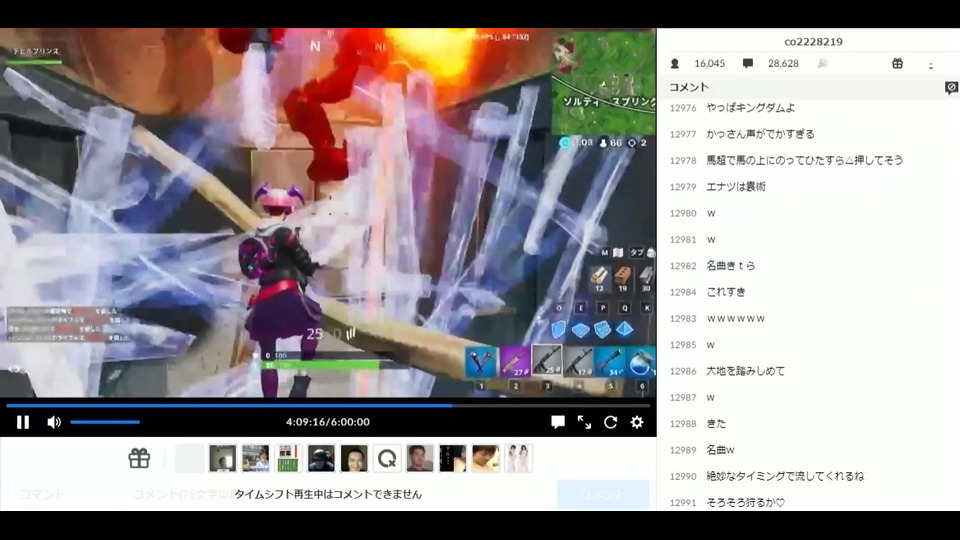Select thumbnail of smiling man's face
The height and width of the screenshot is (540, 960).
click(x=354, y=458)
